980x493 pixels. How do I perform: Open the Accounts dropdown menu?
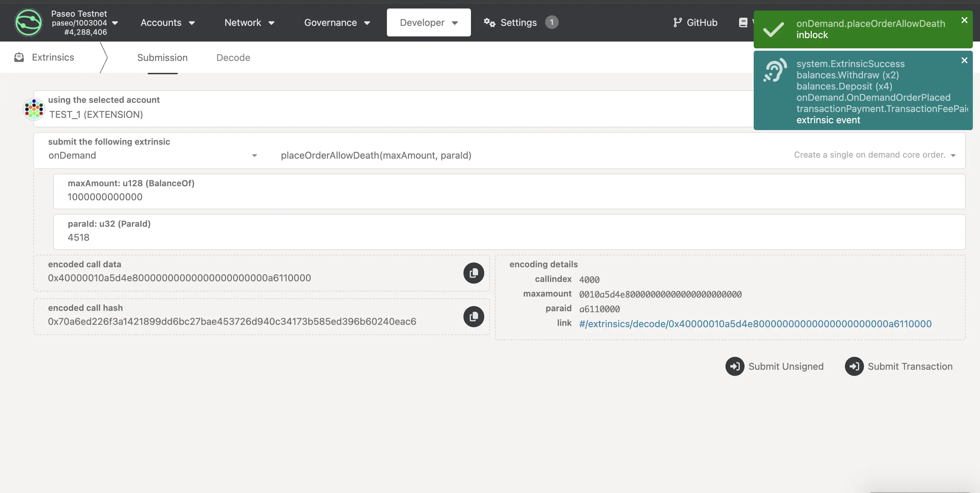[167, 22]
